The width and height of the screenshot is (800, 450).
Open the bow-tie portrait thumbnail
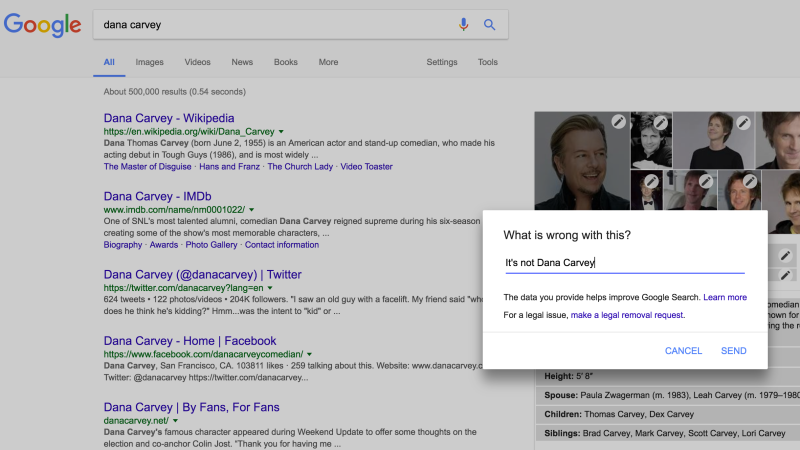pyautogui.click(x=646, y=190)
